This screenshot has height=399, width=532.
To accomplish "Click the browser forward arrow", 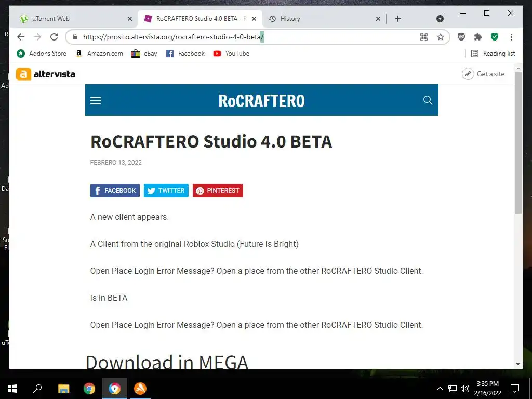I will click(x=37, y=37).
